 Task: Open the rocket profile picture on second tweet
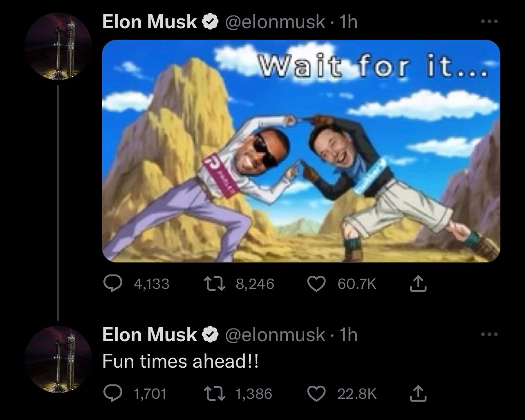(x=58, y=360)
